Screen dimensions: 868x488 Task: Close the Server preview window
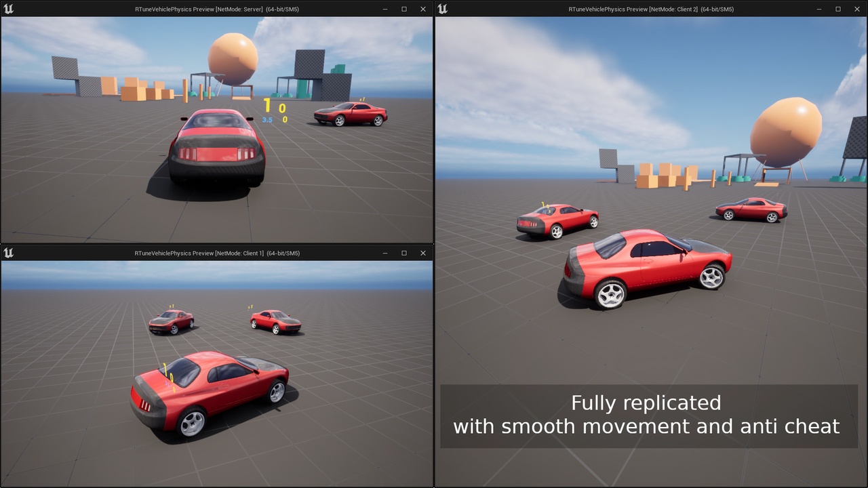click(423, 9)
